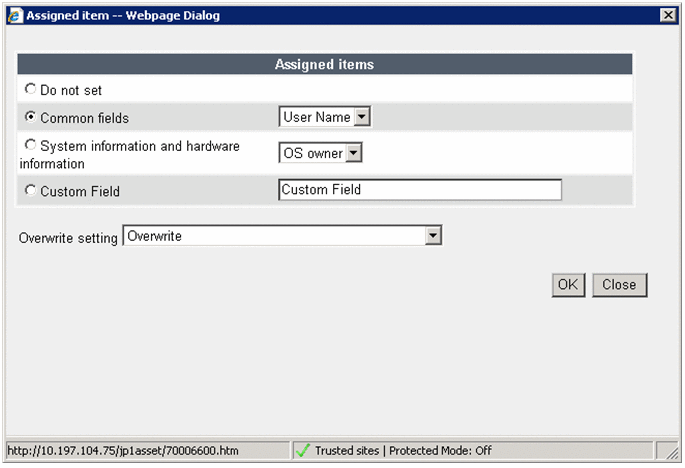Click the 'Assigned items' table header

tap(325, 64)
